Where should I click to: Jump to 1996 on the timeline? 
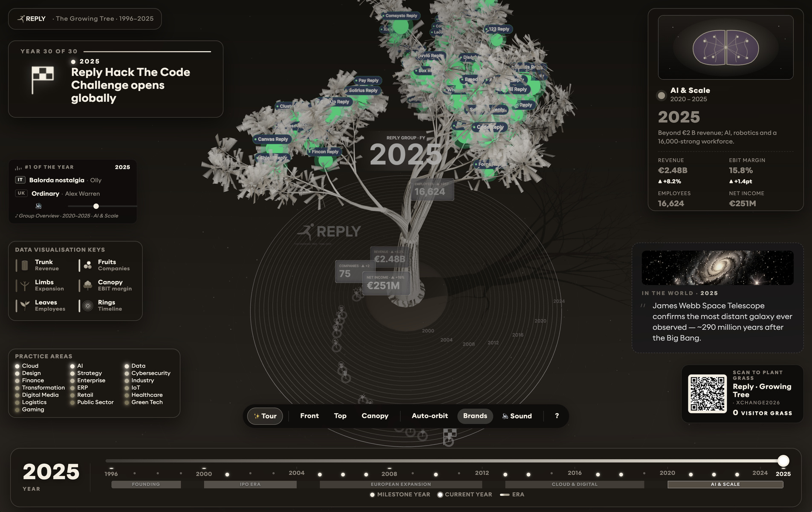click(111, 474)
